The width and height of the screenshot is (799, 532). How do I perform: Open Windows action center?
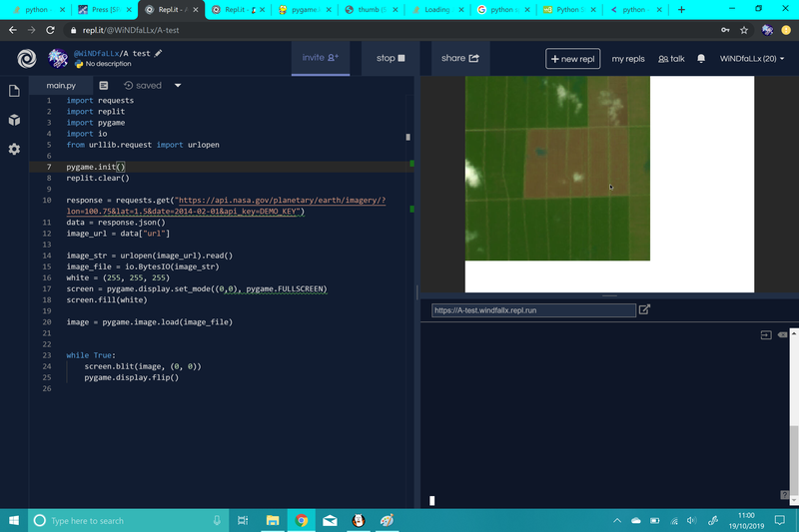pos(780,520)
